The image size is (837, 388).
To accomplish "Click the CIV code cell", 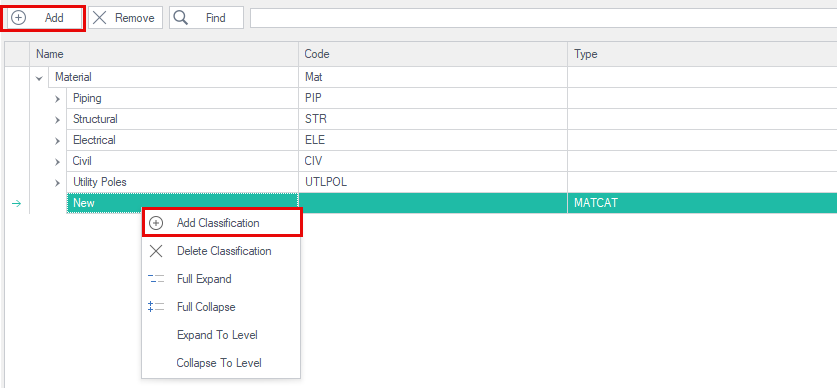I will point(433,161).
